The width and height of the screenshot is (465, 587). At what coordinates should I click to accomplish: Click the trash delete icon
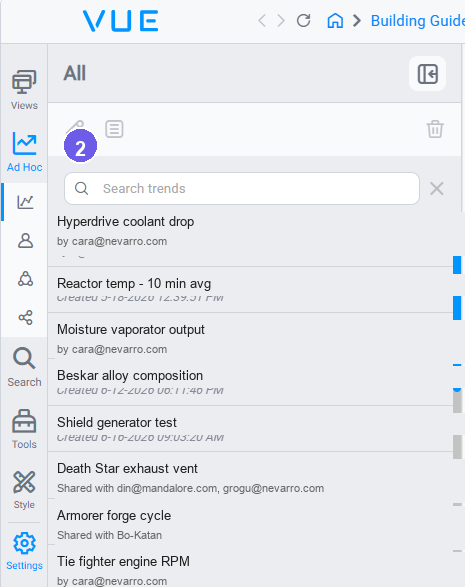pos(435,129)
